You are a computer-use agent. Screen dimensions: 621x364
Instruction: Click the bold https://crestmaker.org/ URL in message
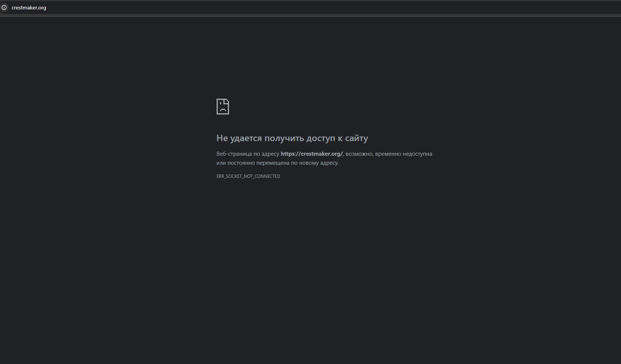coord(311,154)
